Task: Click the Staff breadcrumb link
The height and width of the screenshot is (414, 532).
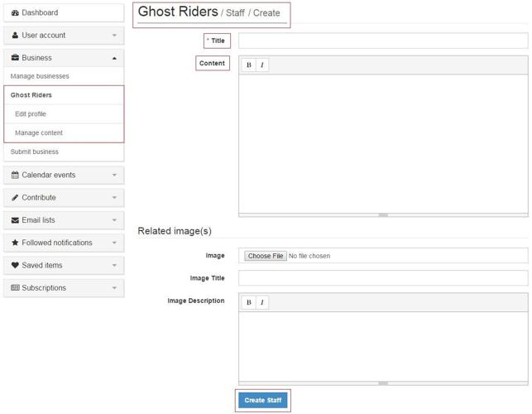Action: 235,13
